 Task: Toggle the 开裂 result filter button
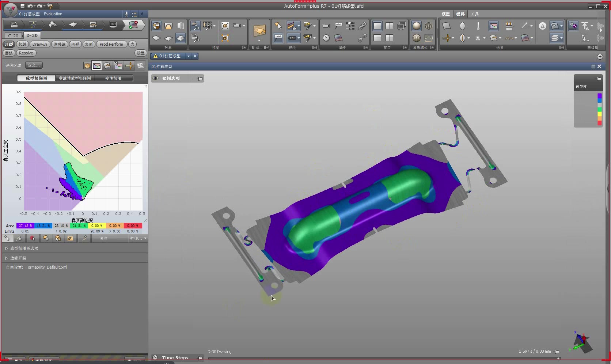pos(9,44)
